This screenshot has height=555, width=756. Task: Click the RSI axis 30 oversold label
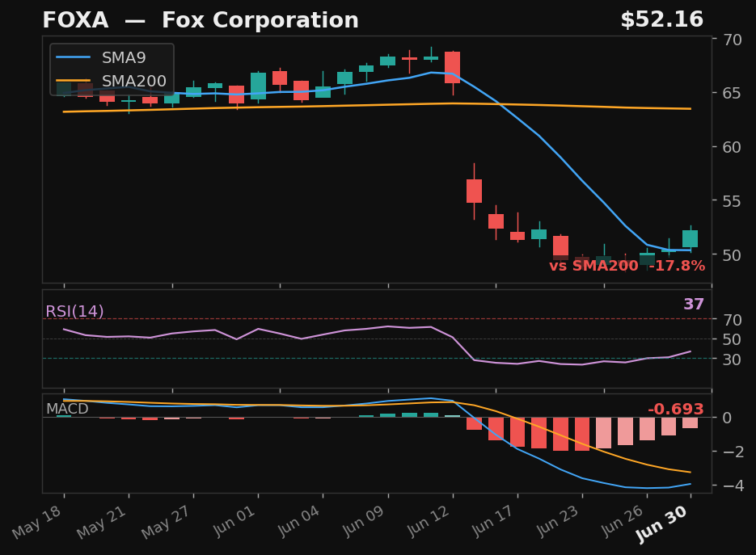tap(733, 359)
